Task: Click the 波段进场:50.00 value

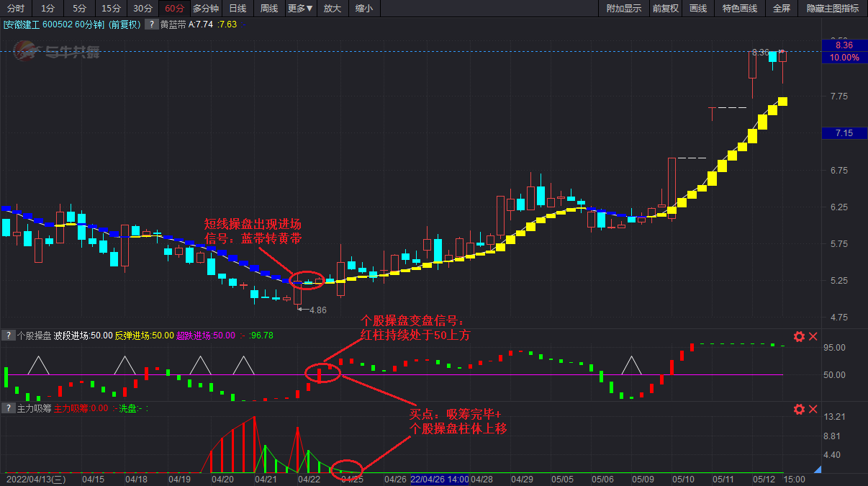Action: coord(83,336)
